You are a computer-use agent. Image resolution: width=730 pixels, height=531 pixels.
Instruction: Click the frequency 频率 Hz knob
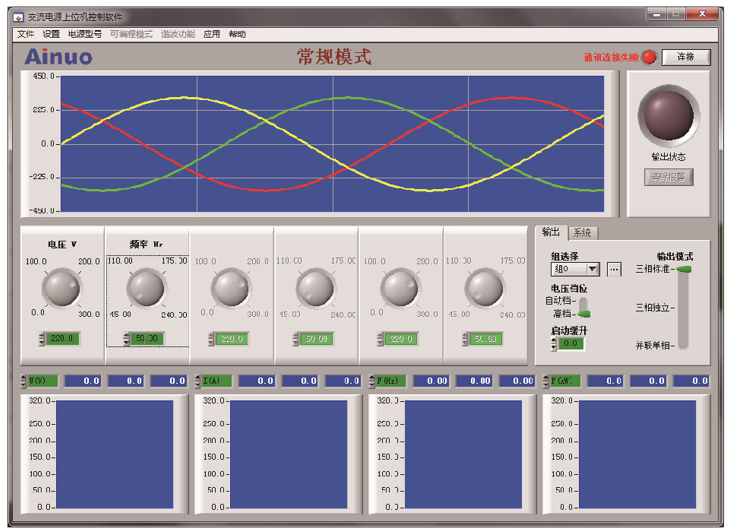point(146,289)
